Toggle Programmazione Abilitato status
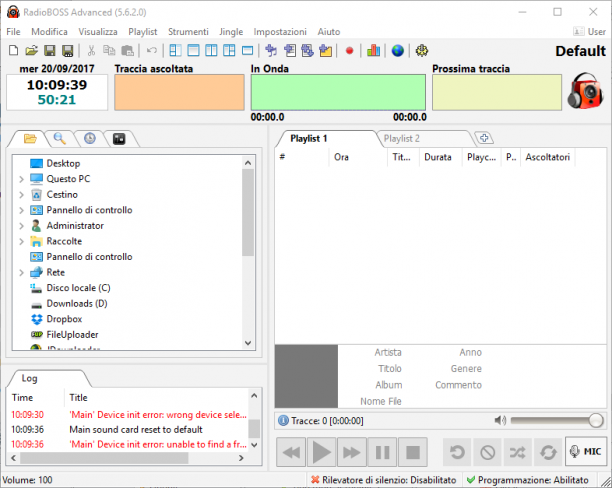612x488 pixels. click(528, 480)
